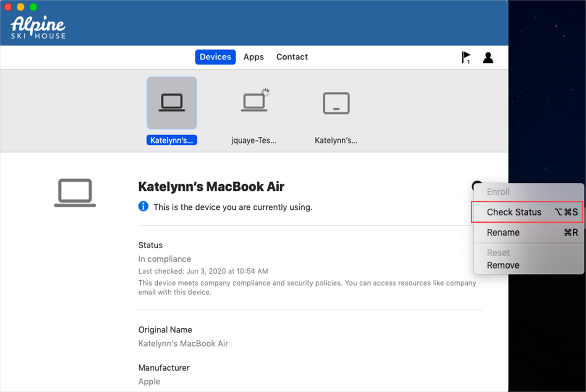Click the Katelynn's MacBook Air heading
This screenshot has width=586, height=392.
coord(211,187)
